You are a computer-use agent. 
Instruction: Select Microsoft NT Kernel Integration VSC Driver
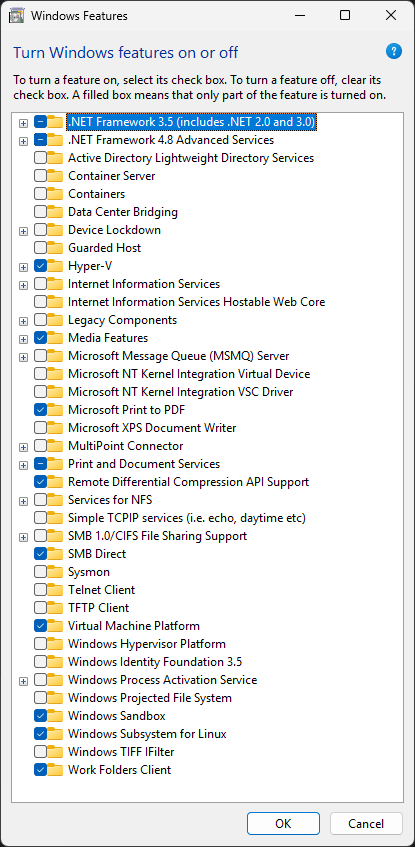tap(180, 392)
